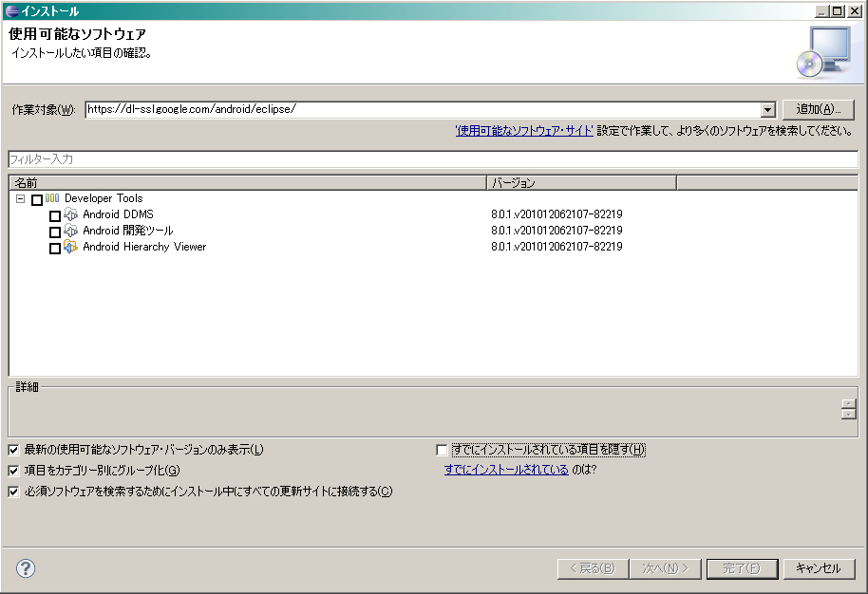Check the Android Hierarchy Viewer checkbox

55,249
